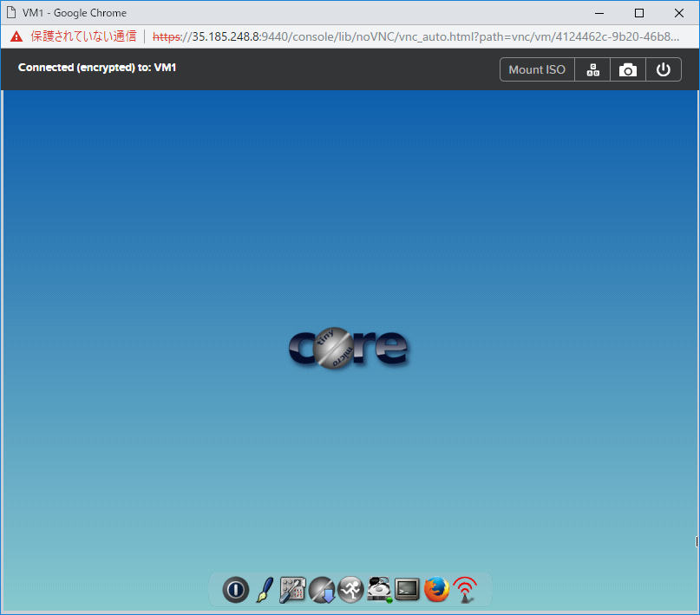Launch the Control Panel tools icon
The image size is (700, 615).
tap(293, 590)
